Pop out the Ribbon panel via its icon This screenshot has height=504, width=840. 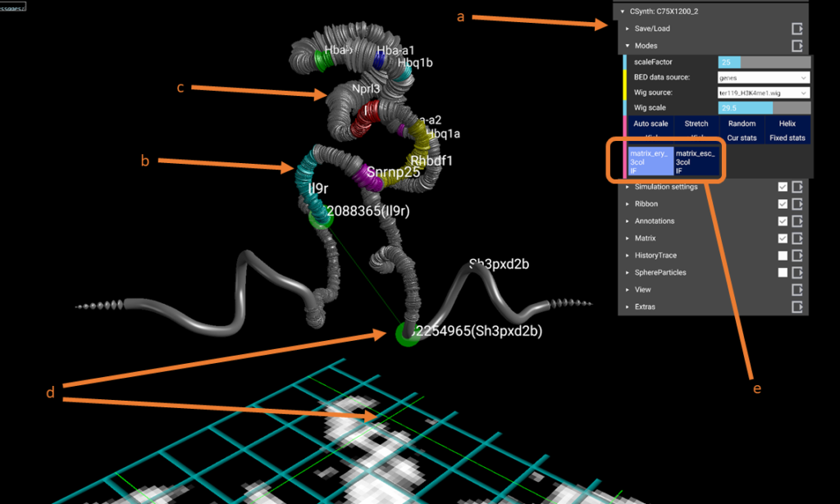click(x=797, y=204)
